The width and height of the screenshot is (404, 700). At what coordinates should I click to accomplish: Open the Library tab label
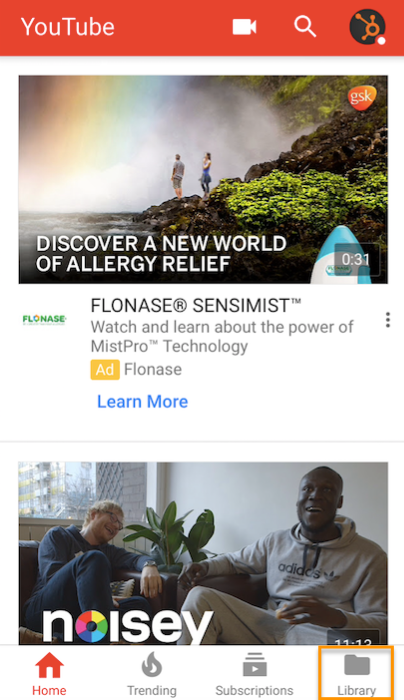[x=357, y=690]
